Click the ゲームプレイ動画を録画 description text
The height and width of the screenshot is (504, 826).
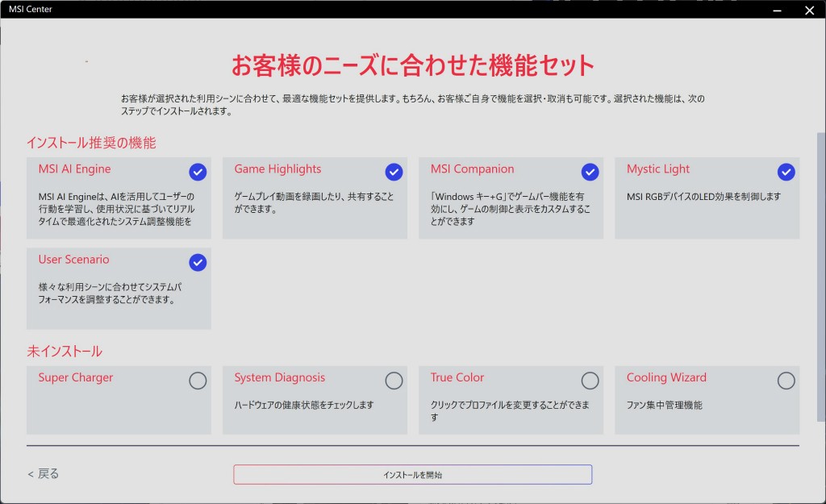[x=314, y=202]
